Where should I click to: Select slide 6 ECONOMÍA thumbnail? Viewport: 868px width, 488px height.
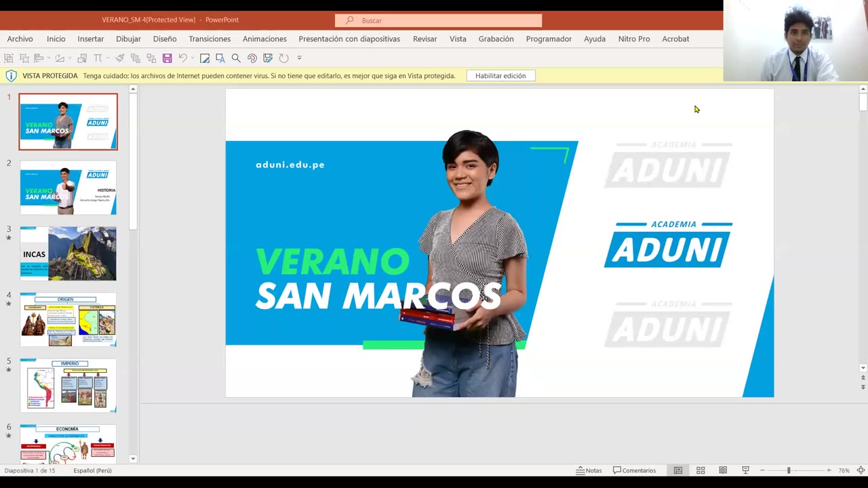pos(68,444)
